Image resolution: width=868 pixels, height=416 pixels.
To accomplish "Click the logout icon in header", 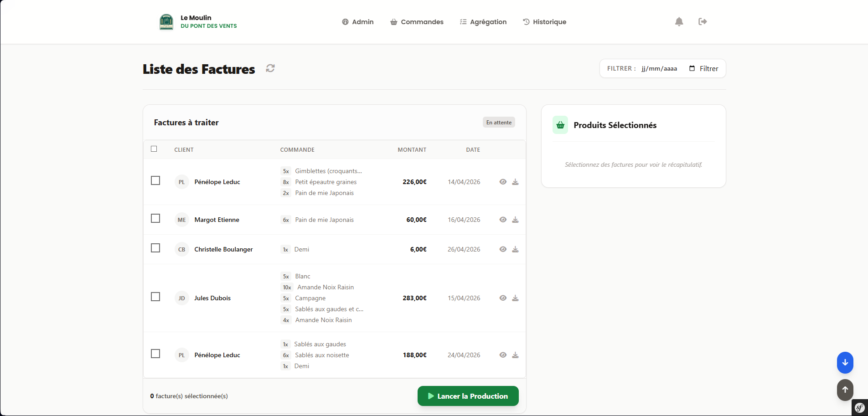I will (703, 21).
